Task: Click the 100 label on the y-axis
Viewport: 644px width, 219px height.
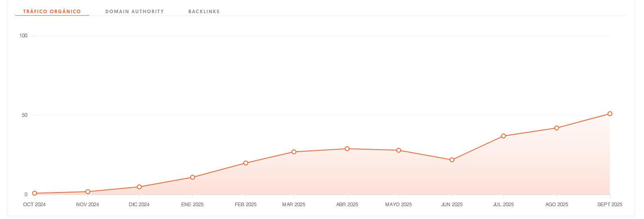Action: click(23, 36)
